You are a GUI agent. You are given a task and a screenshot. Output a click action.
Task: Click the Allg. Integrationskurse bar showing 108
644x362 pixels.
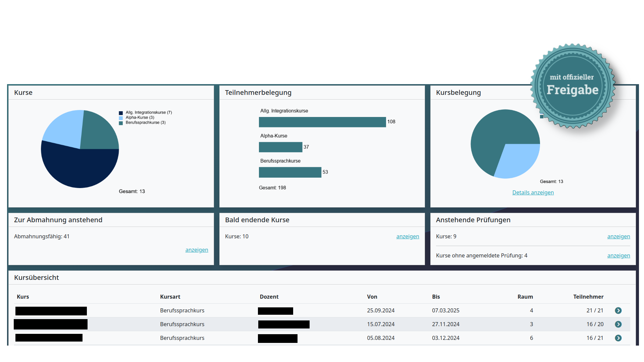(x=322, y=122)
